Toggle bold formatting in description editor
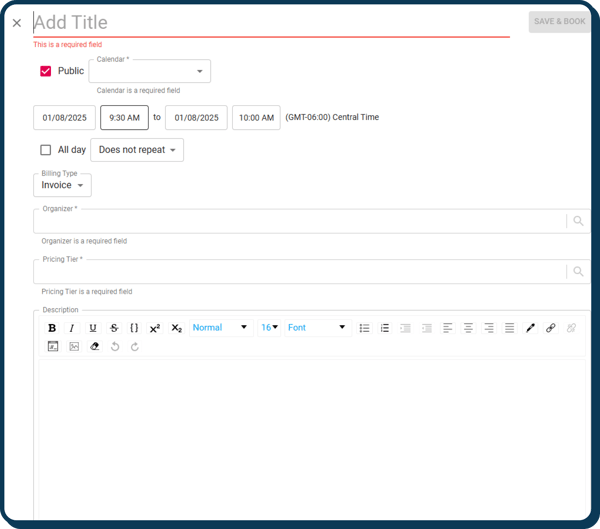This screenshot has height=529, width=600. [x=52, y=328]
